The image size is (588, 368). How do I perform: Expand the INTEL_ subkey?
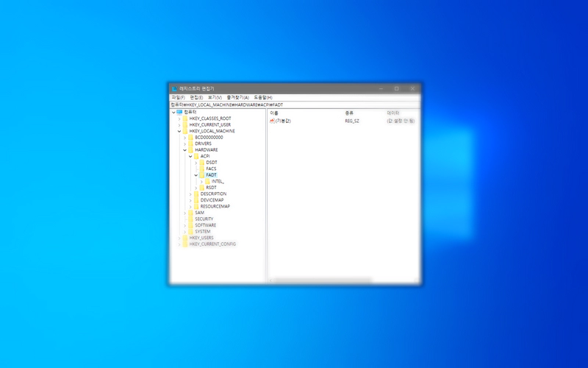coord(201,181)
